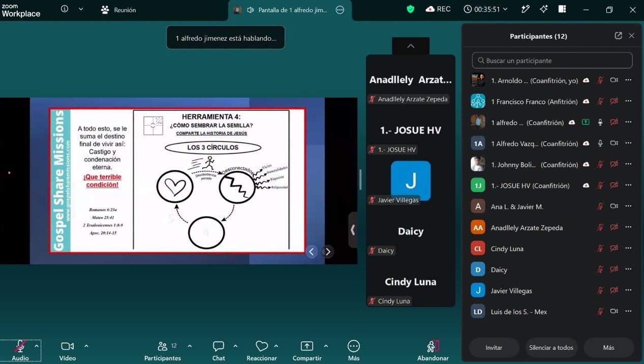The height and width of the screenshot is (364, 644).
Task: Switch to the Reunión tab
Action: click(x=118, y=10)
